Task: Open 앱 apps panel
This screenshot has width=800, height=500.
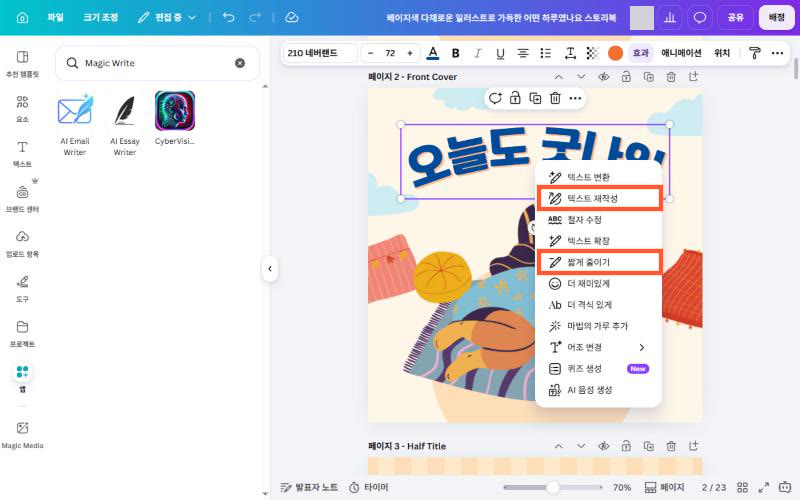Action: (x=22, y=378)
